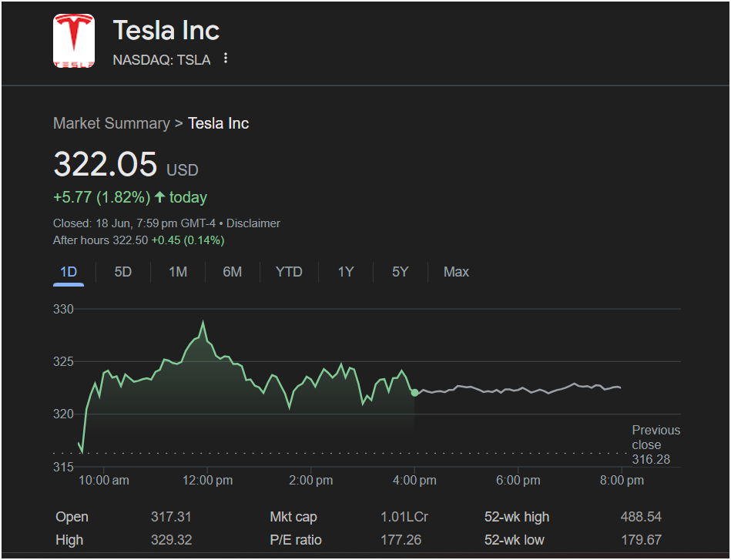Click the USD currency label
This screenshot has height=560, width=731.
point(183,170)
